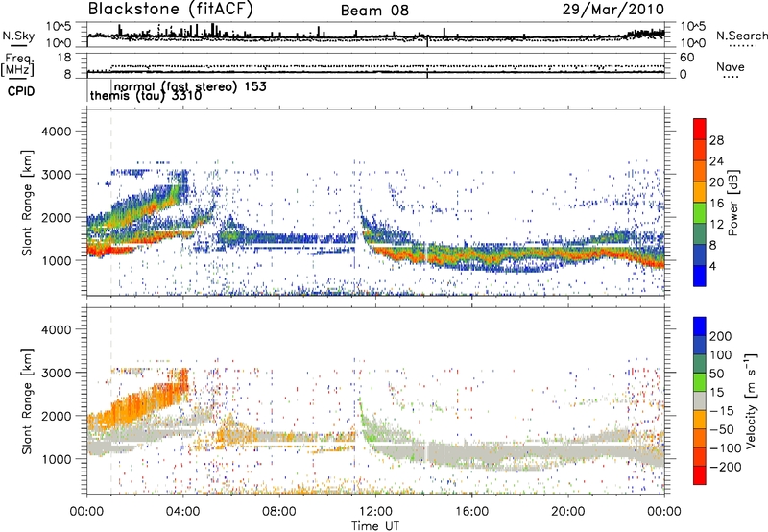
Task: Click the '4000' tick of the power panel
Action: [x=56, y=132]
